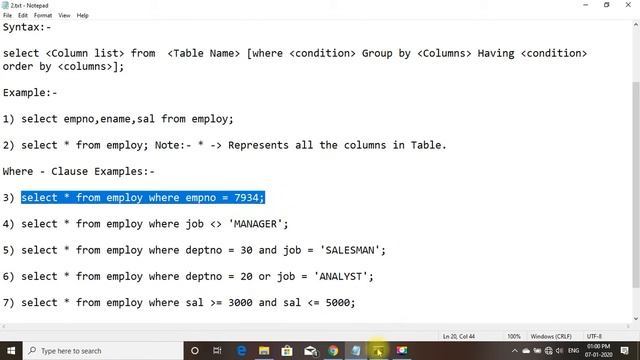Click the 'Where - Clause Examples:-' line
Image resolution: width=640 pixels, height=360 pixels.
click(x=78, y=171)
